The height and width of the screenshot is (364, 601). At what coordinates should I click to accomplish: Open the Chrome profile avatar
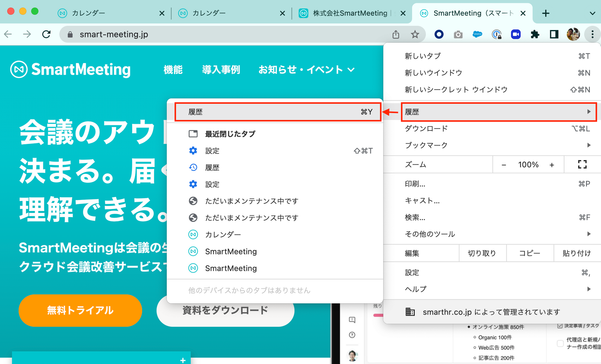[573, 34]
